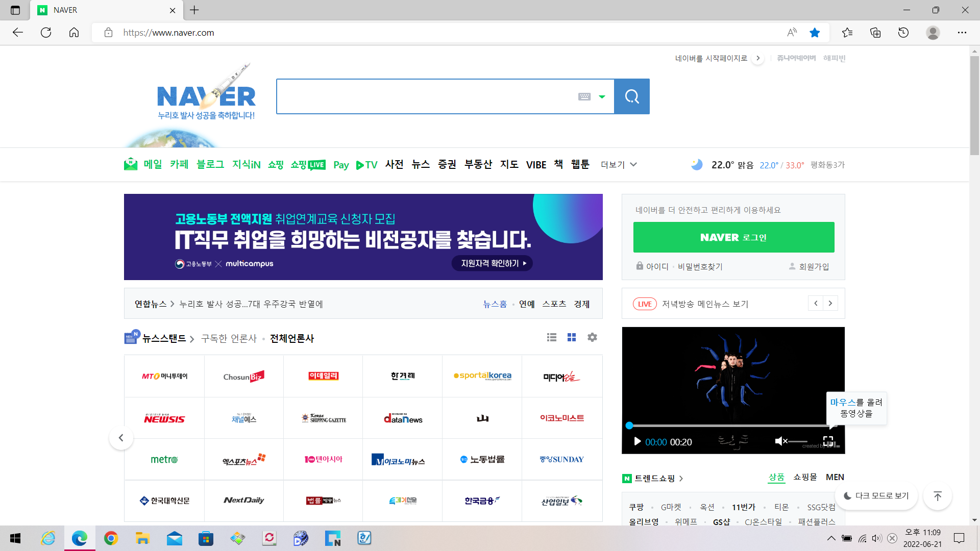
Task: Go back in the browser
Action: pos(18,33)
